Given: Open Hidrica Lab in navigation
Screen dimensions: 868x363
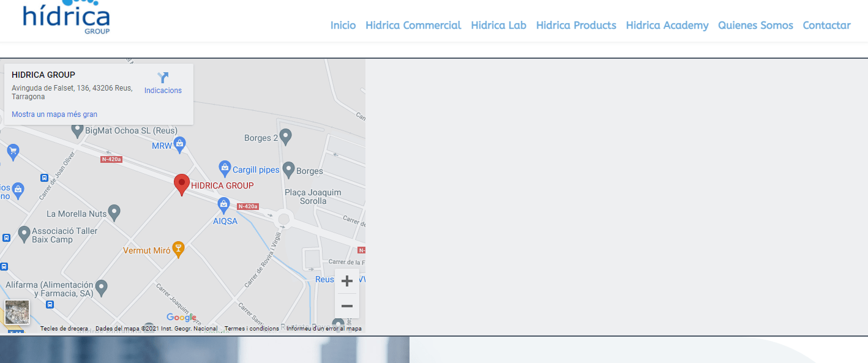Looking at the screenshot, I should [499, 25].
